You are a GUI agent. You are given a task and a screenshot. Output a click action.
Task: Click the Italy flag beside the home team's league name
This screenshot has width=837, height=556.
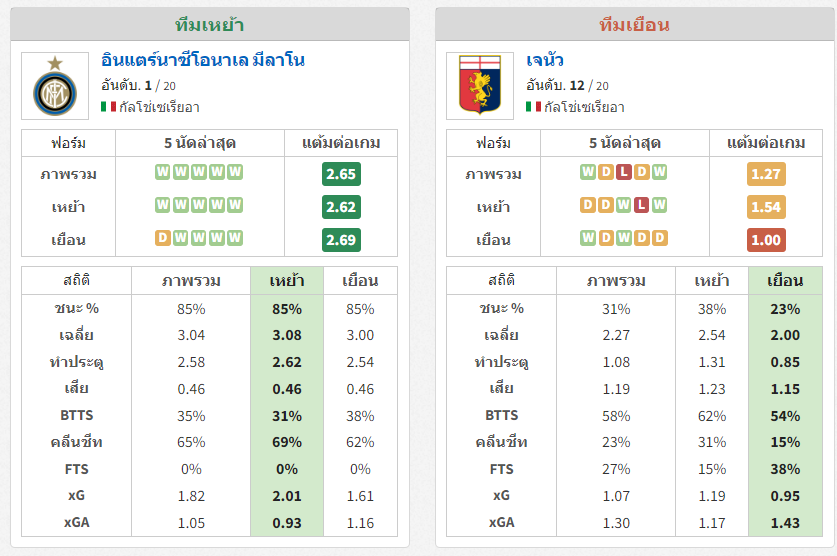coord(108,107)
